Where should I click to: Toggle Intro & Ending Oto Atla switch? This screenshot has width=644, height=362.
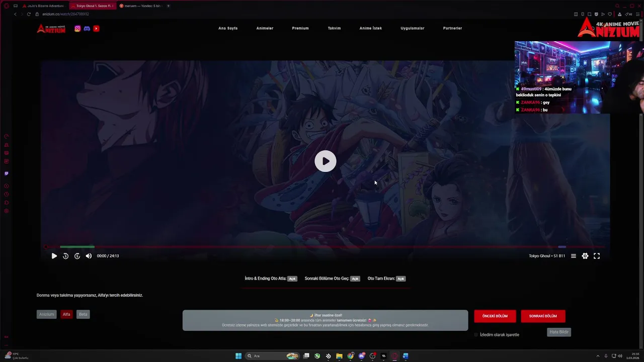[292, 279]
